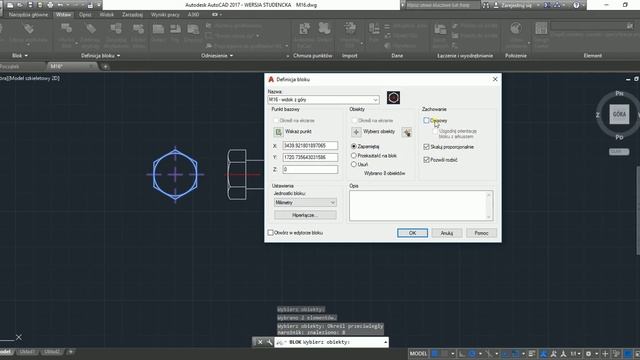Select the Usuń radio button
640x360 pixels.
(x=354, y=164)
